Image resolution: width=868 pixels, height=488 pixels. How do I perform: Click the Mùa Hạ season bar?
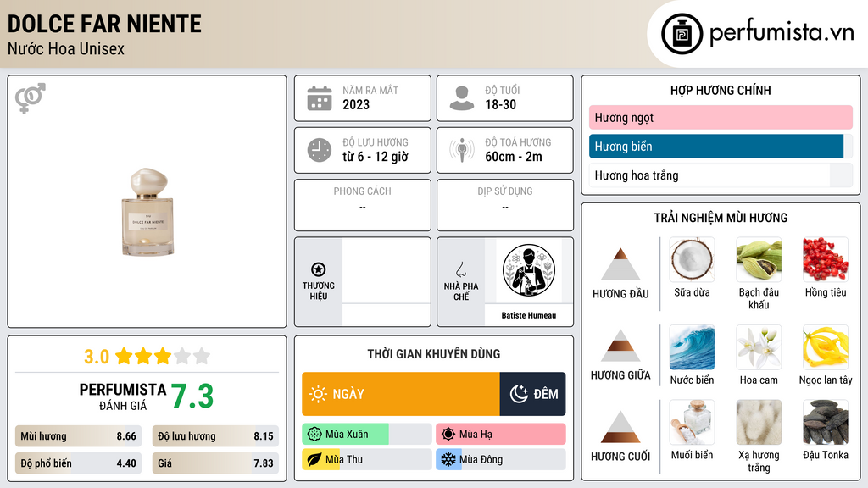501,435
